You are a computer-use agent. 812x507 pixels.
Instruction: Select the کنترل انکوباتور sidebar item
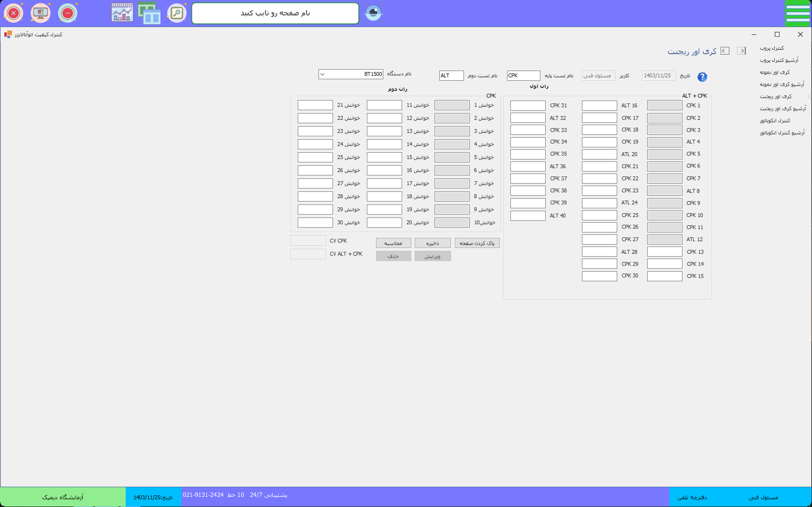pyautogui.click(x=775, y=121)
